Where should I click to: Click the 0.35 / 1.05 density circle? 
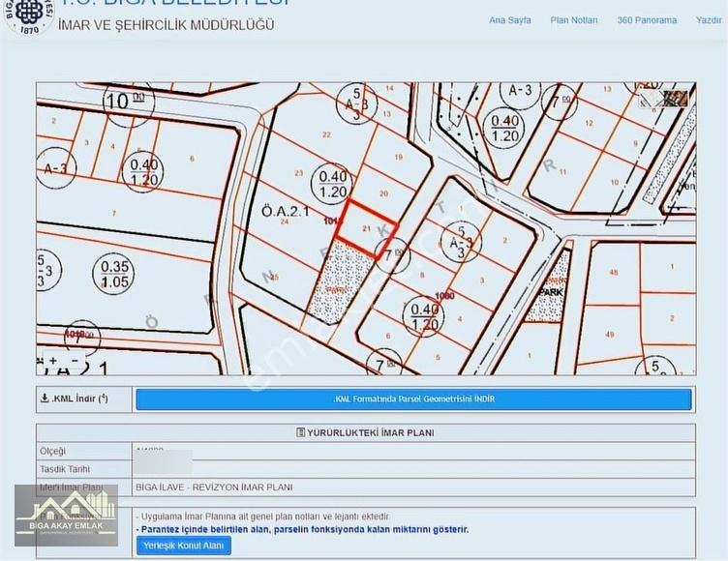tap(114, 274)
